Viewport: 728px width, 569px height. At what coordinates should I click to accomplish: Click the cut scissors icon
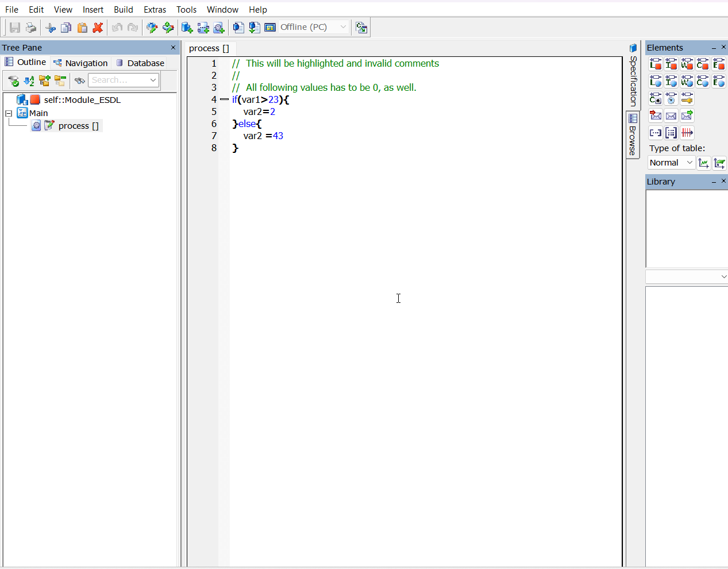pyautogui.click(x=51, y=28)
